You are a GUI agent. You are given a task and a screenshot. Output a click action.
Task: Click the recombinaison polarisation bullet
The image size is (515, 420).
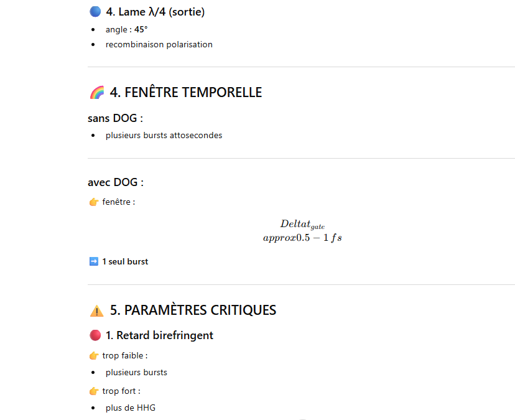coord(159,44)
